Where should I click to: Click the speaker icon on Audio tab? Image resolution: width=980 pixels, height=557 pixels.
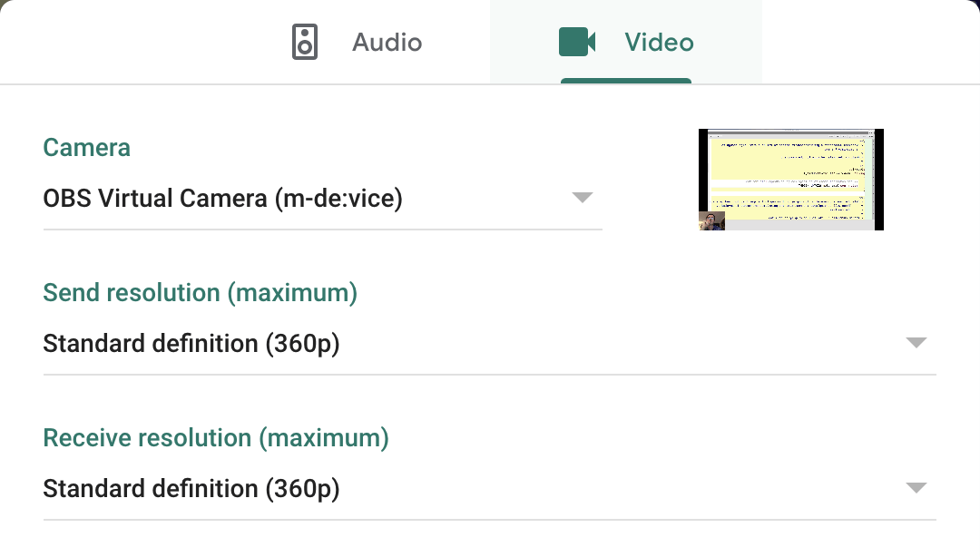click(305, 42)
